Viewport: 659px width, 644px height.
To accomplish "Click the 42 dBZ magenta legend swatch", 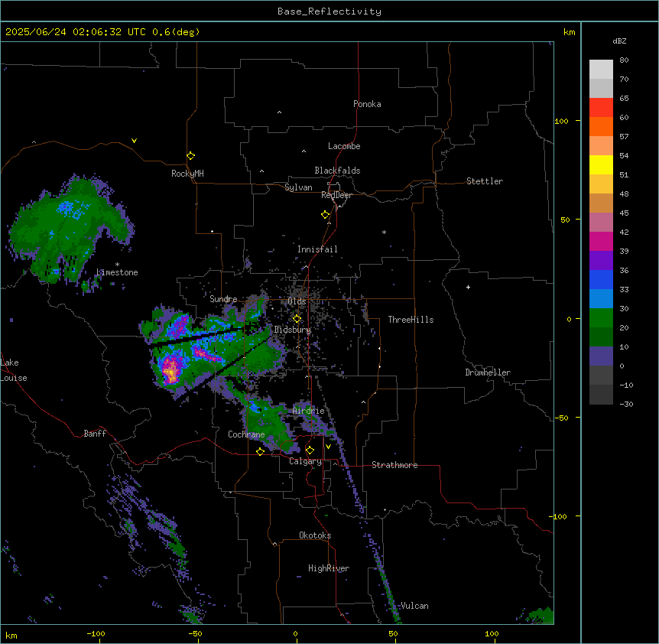I will (601, 241).
